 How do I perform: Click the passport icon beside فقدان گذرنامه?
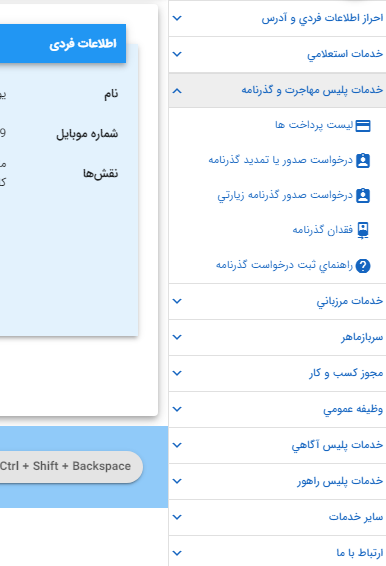point(363,230)
